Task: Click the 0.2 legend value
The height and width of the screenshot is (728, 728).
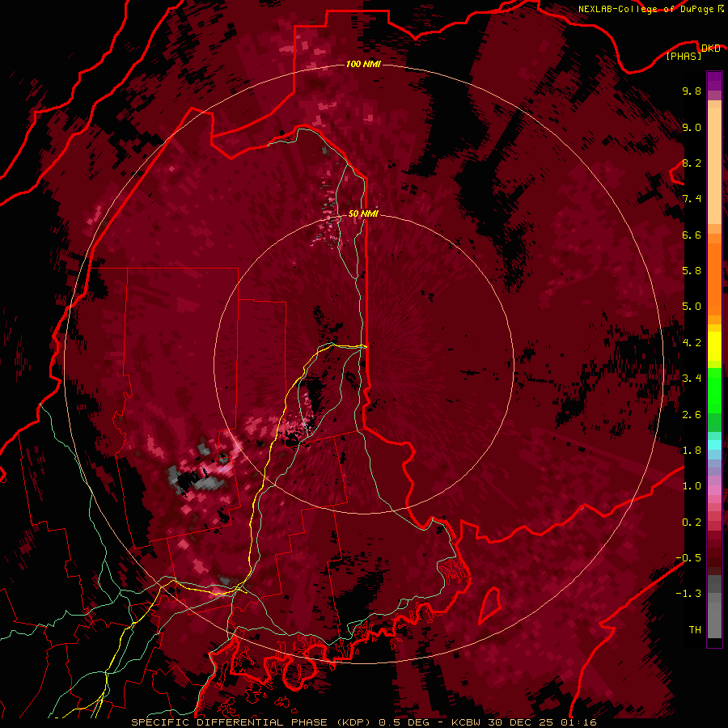Action: [692, 523]
